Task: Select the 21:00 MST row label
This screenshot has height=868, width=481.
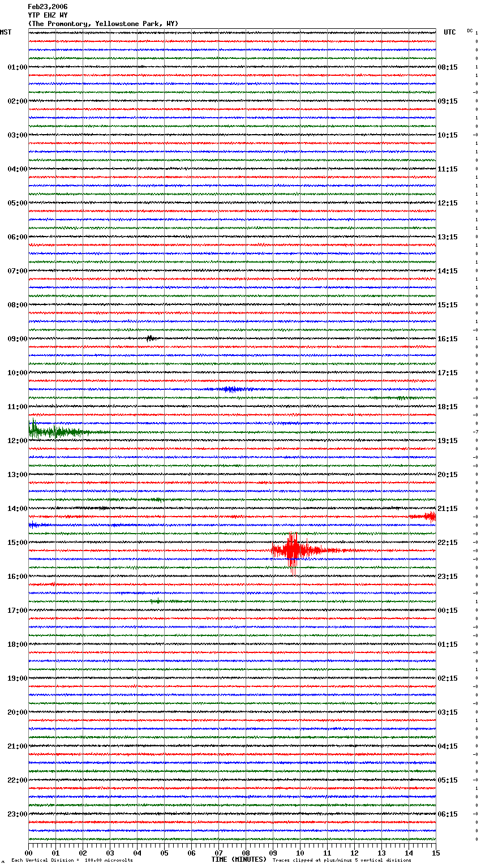Action: coord(17,746)
